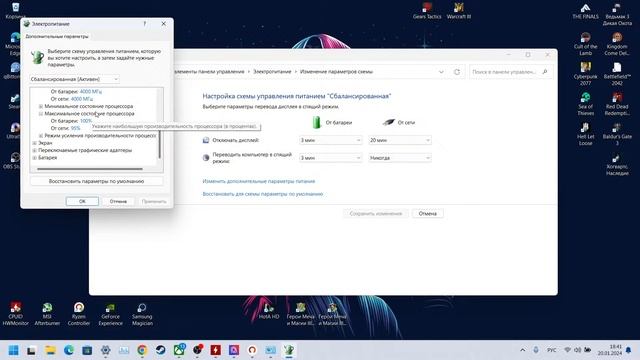Select Sea of Thieves desktop icon
Screen dimensions: 640x360
pyautogui.click(x=585, y=104)
